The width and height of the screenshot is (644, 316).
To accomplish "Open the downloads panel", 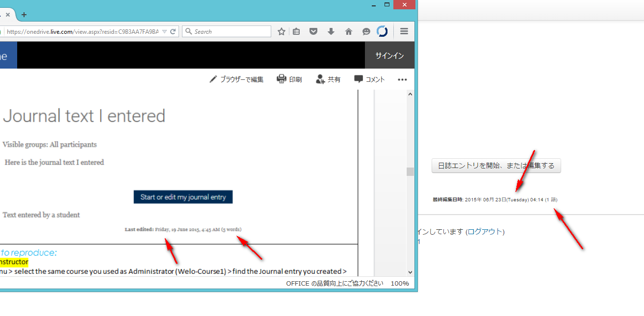I will pos(331,31).
